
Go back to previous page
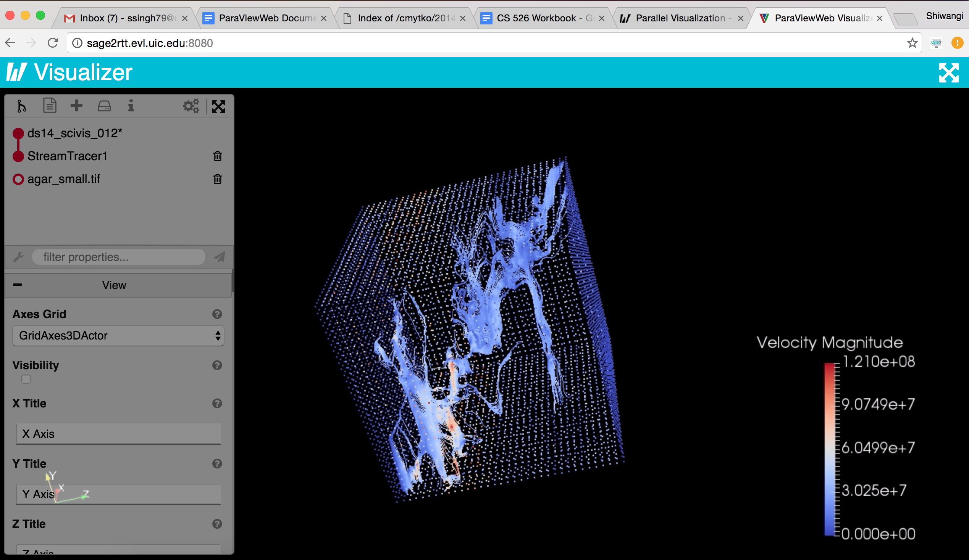pos(10,43)
